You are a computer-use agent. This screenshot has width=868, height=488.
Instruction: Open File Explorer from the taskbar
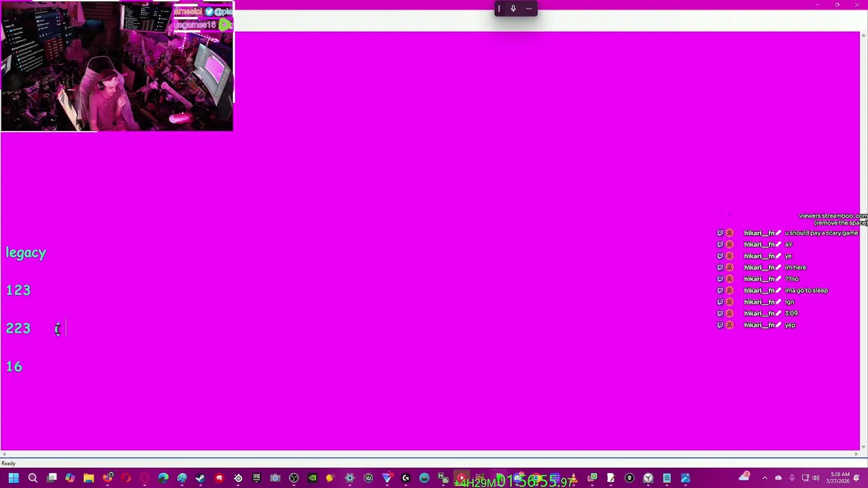click(89, 479)
